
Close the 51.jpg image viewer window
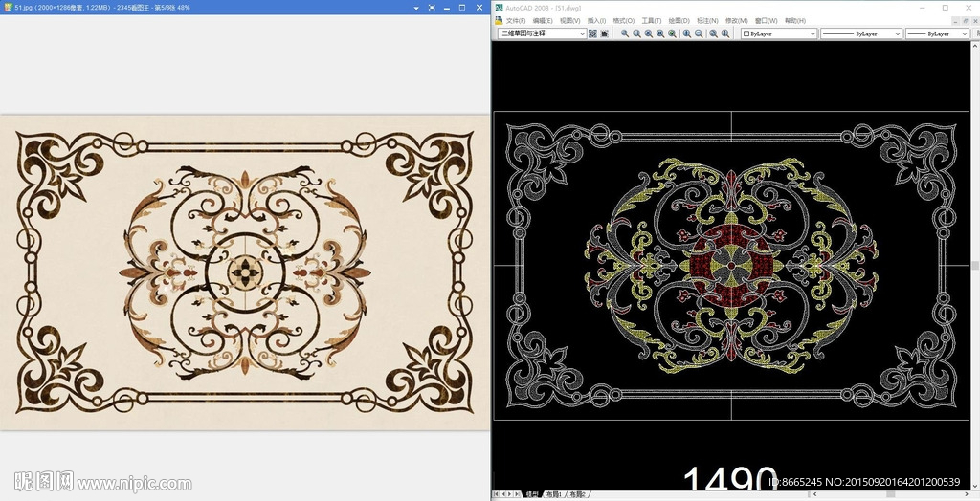(x=479, y=8)
